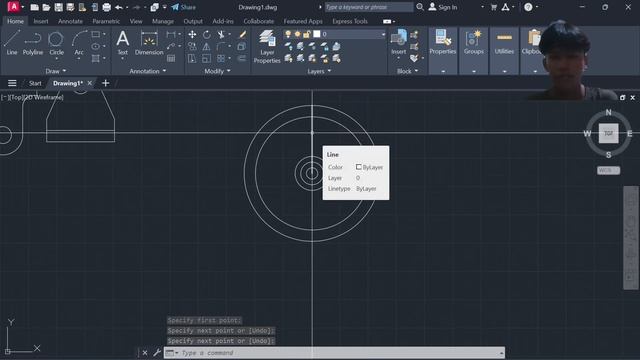The width and height of the screenshot is (640, 360).
Task: Select the Copy tool
Action: pos(192,47)
